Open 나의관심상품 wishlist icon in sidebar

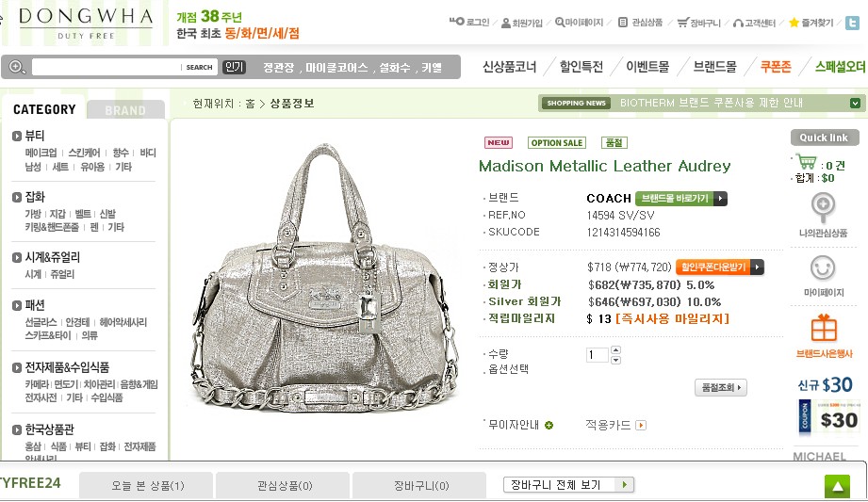click(823, 208)
